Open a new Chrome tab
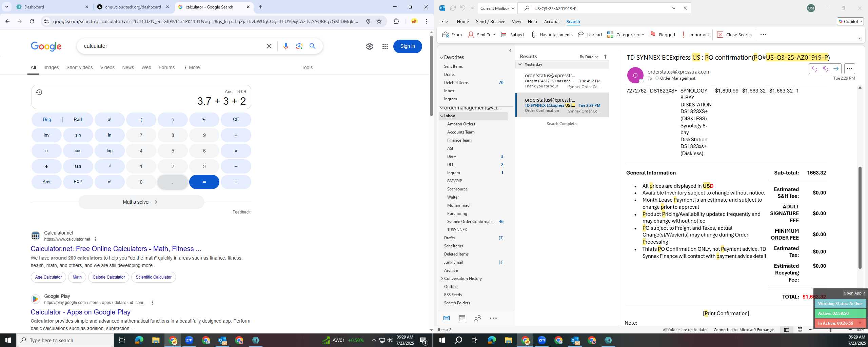868x347 pixels. 260,7
